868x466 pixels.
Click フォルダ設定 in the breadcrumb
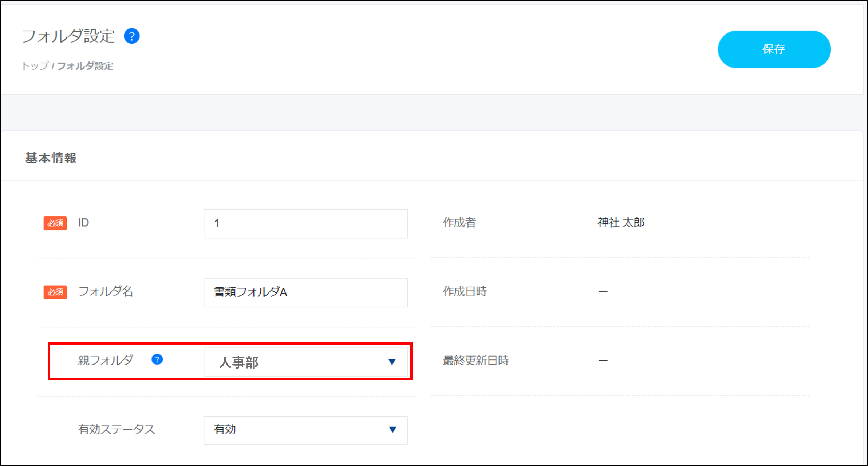tap(85, 66)
